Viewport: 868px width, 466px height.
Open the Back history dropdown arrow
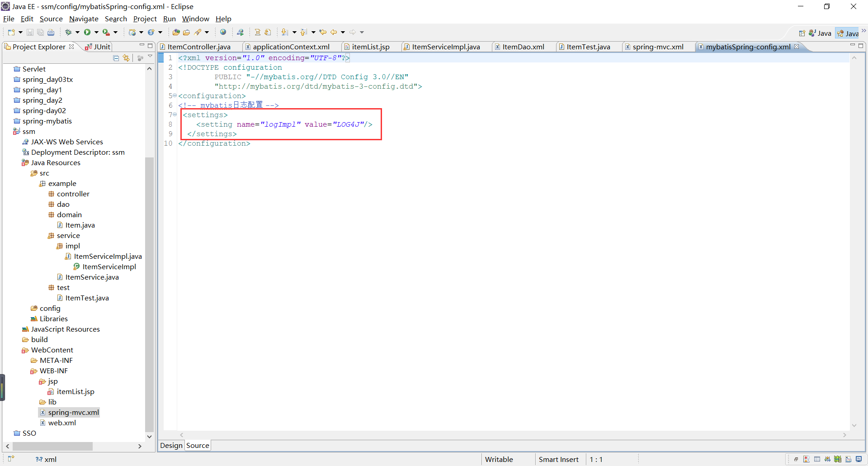point(343,32)
